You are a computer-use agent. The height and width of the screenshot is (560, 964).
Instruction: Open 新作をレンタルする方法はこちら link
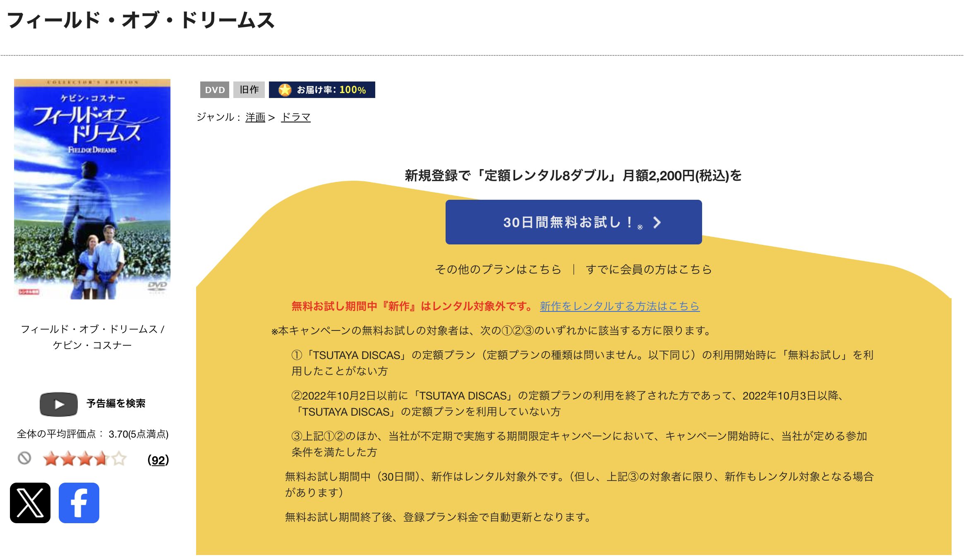point(619,306)
